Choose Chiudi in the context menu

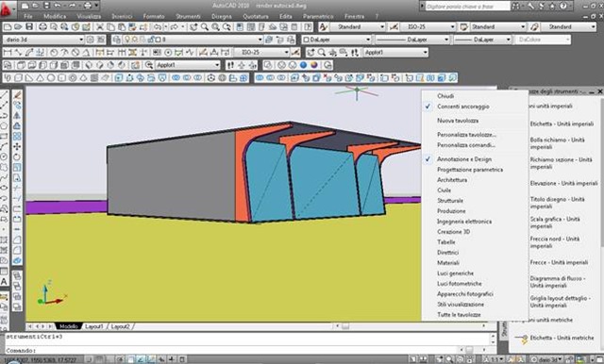pos(445,96)
